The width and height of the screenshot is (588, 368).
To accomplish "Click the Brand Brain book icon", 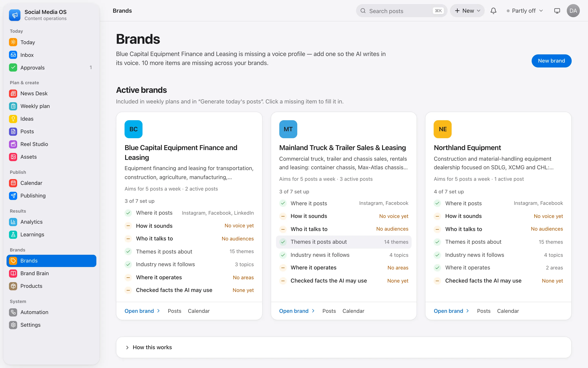I will (13, 273).
